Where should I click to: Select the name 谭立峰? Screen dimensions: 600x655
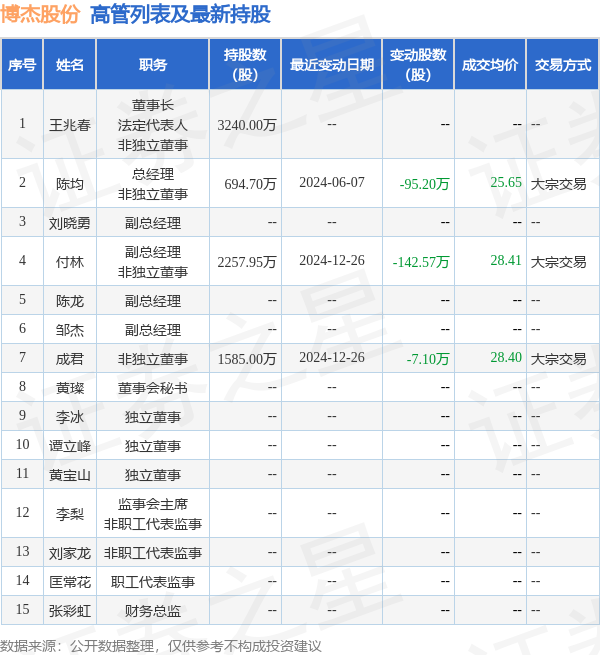70,446
